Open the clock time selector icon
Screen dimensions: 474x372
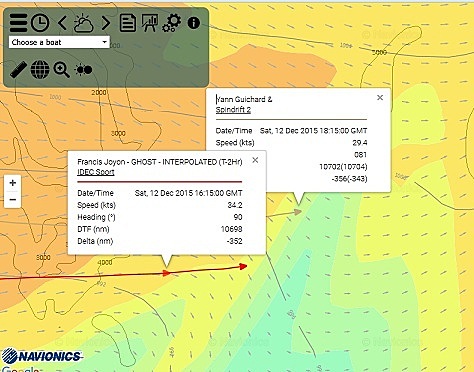click(40, 23)
